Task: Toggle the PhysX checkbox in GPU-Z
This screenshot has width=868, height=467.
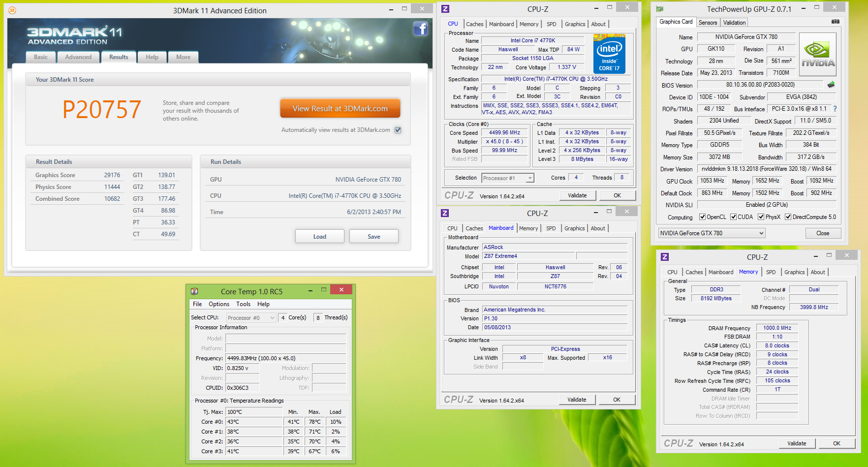Action: tap(761, 217)
